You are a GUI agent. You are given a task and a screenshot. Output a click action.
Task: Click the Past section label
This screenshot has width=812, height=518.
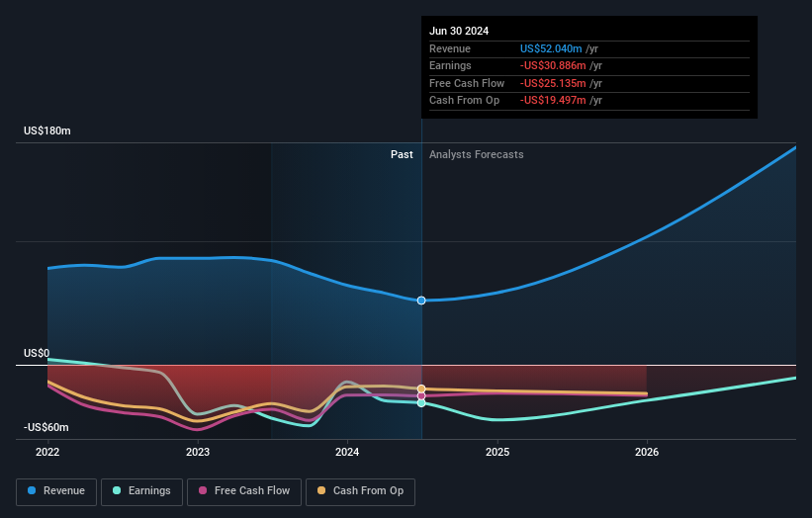click(402, 154)
